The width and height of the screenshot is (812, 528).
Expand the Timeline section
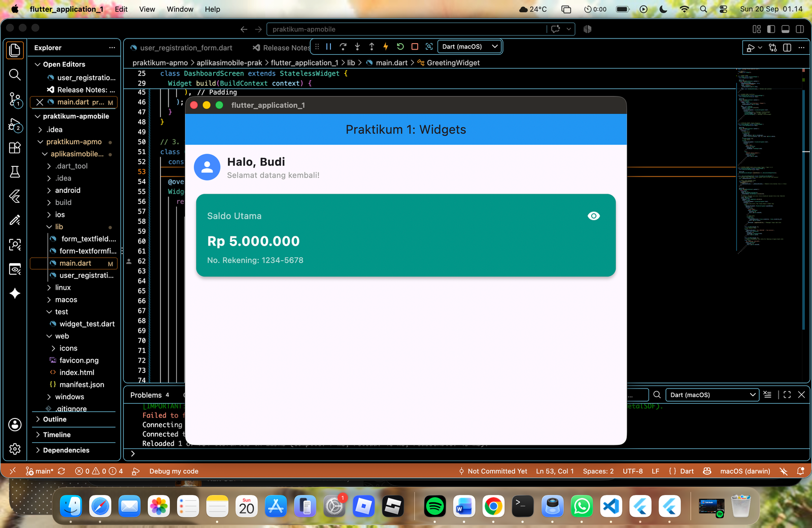click(56, 435)
